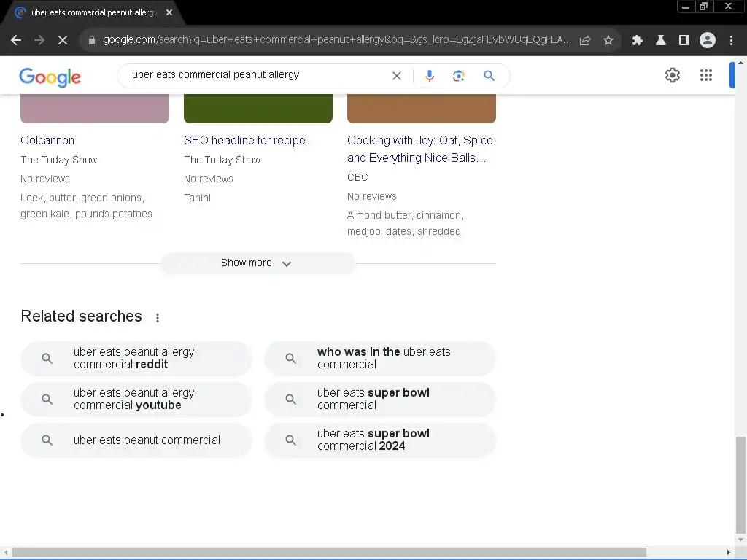Toggle the browser side panel icon

(x=684, y=41)
